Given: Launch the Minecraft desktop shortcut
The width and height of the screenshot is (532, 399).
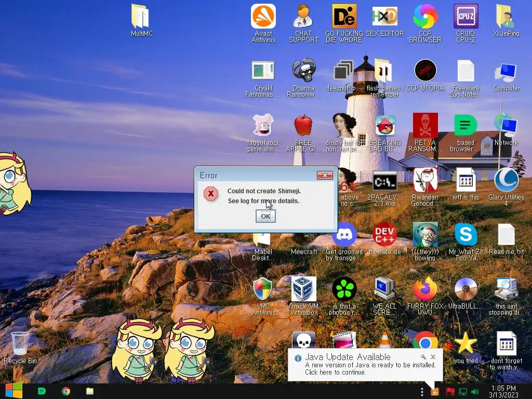Looking at the screenshot, I should 303,251.
